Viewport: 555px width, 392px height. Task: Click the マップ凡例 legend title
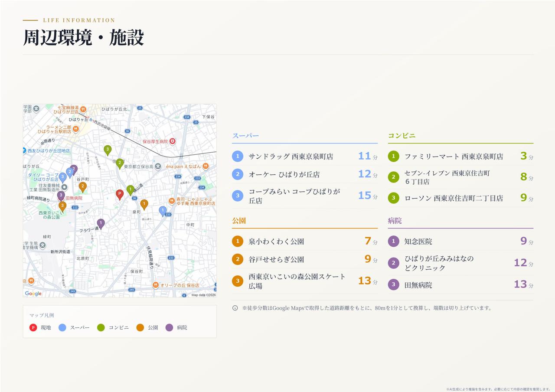(x=42, y=315)
